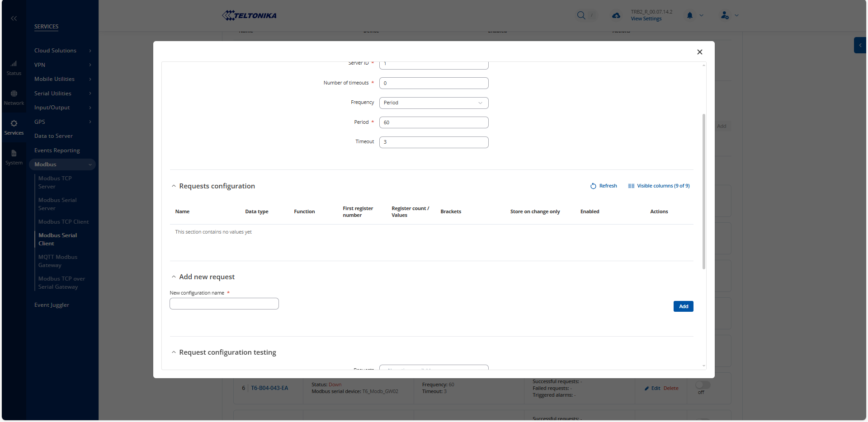Collapse Request configuration testing section

tap(174, 352)
